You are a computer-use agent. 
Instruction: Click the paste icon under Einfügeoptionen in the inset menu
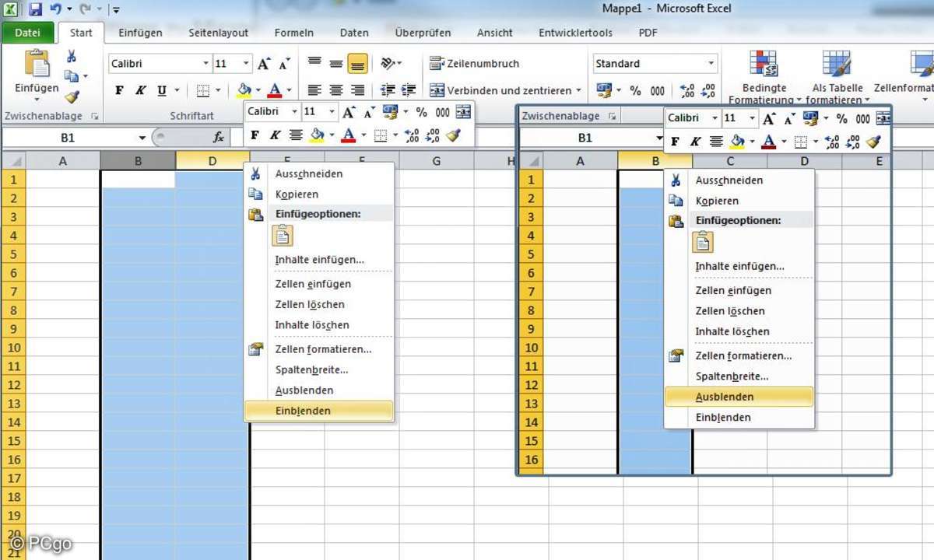tap(703, 242)
